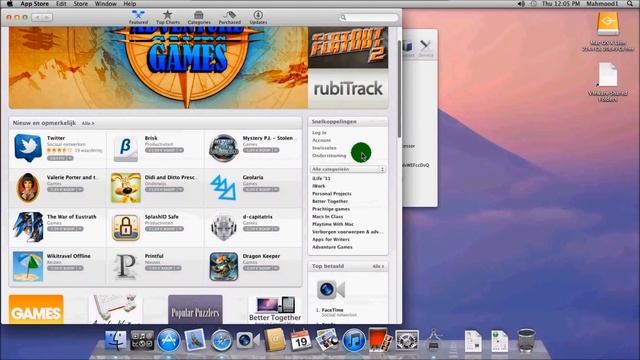Open the Prachtige games link

[x=331, y=209]
